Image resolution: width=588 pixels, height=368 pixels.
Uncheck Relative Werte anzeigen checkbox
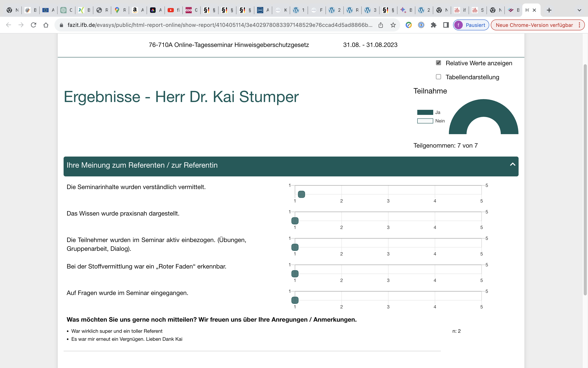click(x=438, y=63)
